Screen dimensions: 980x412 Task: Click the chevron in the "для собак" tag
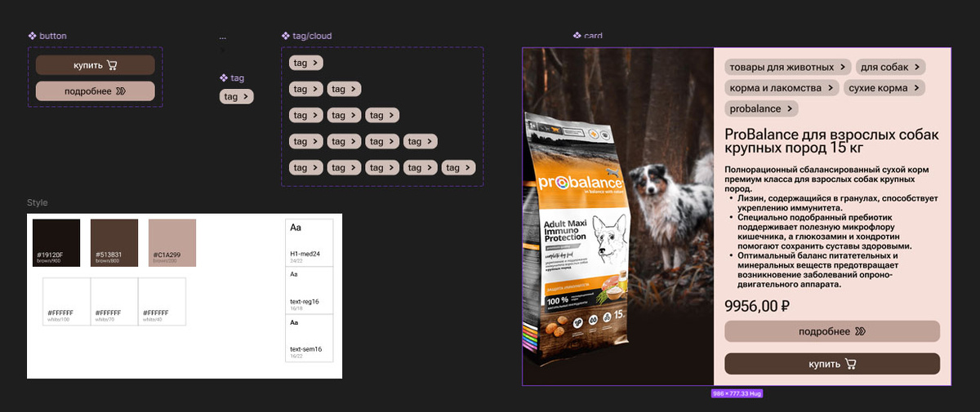[916, 67]
